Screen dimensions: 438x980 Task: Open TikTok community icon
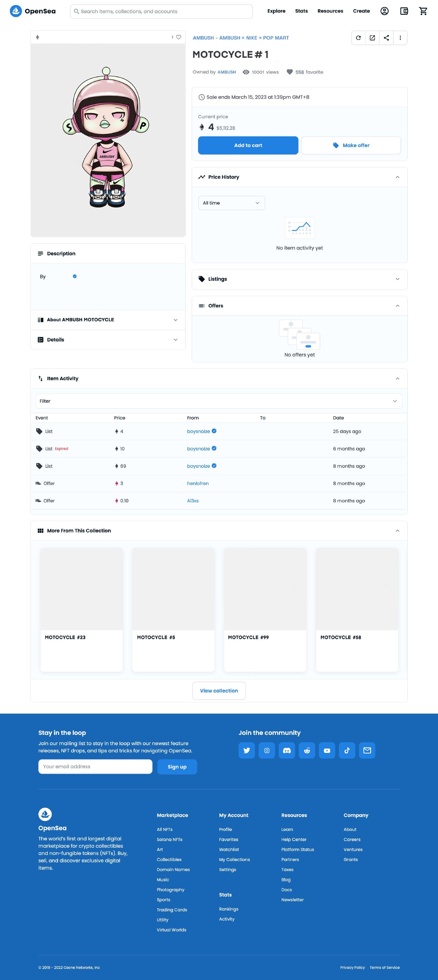tap(347, 750)
